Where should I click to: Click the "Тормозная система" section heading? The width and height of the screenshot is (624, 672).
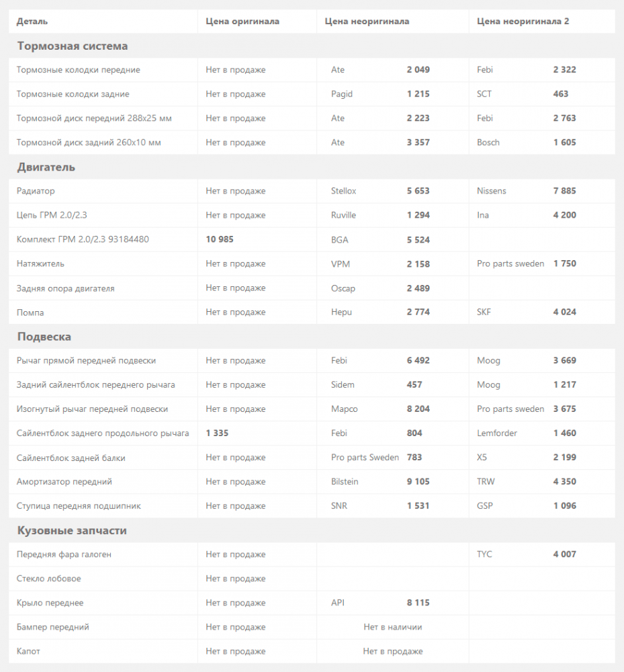(x=72, y=46)
